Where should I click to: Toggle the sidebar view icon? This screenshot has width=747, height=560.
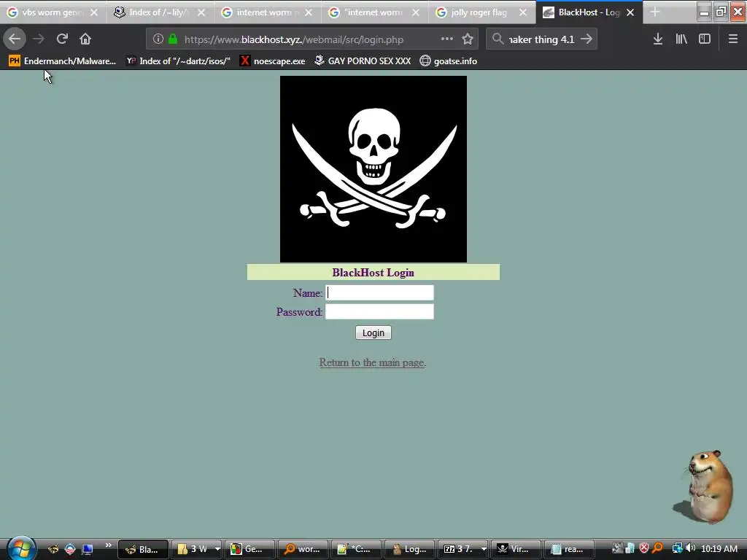[705, 39]
